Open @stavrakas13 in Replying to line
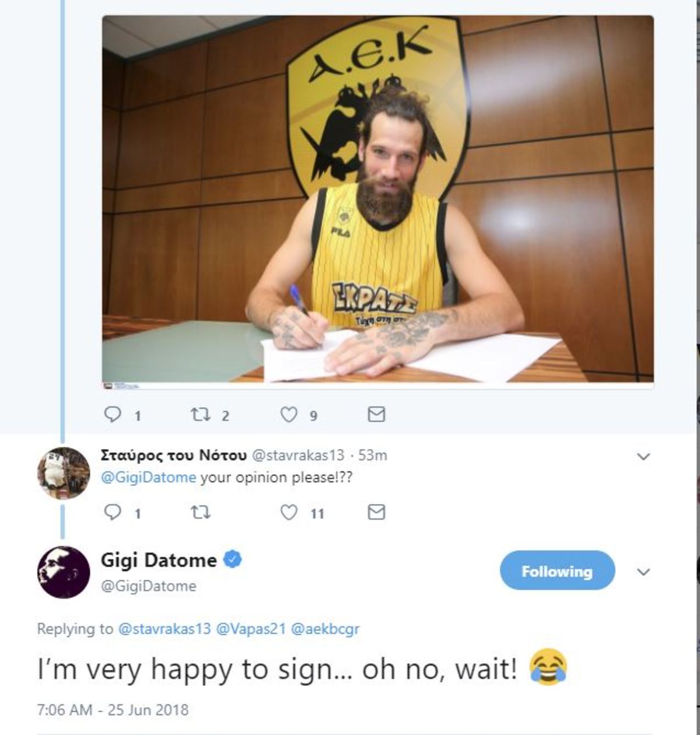This screenshot has height=735, width=700. point(164,629)
